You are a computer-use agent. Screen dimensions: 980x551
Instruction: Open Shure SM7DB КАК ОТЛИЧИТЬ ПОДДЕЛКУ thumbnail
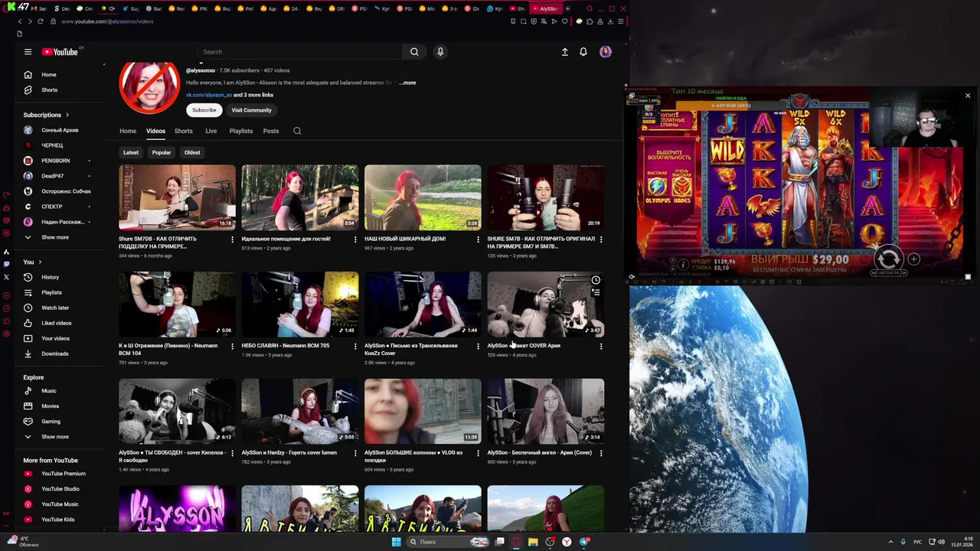177,197
